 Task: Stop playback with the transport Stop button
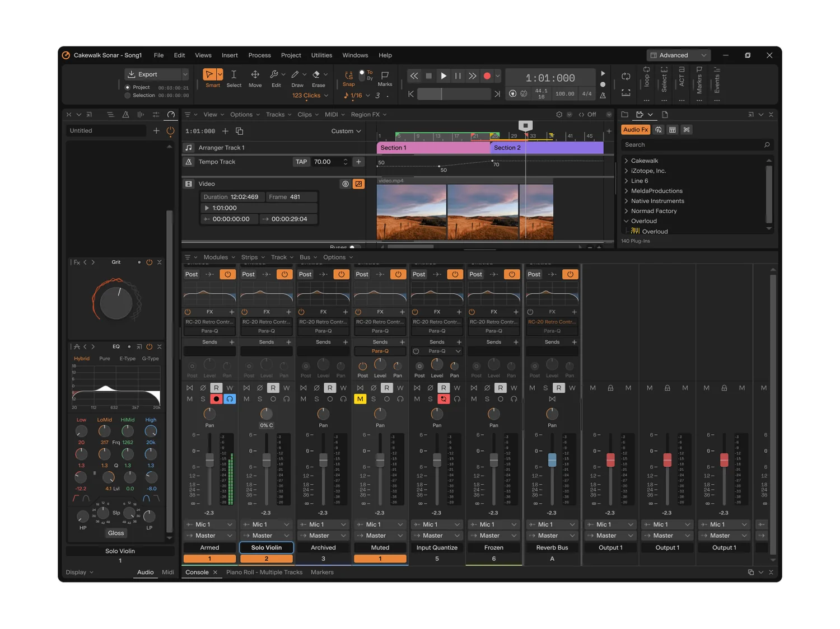click(429, 76)
